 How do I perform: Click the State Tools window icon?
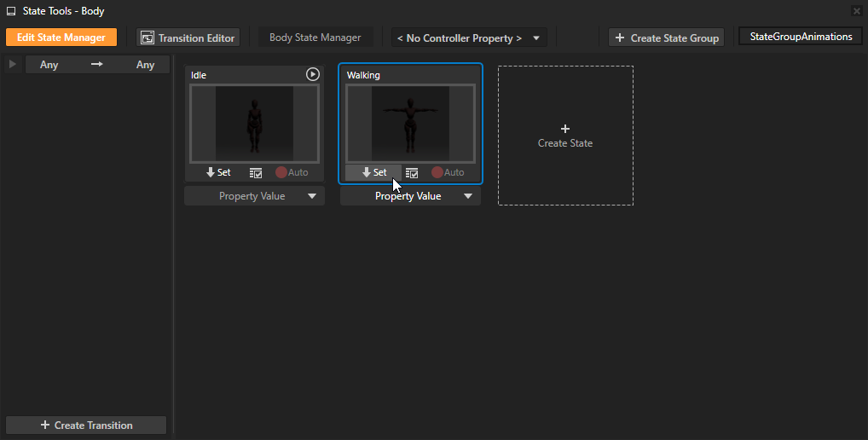coord(10,10)
